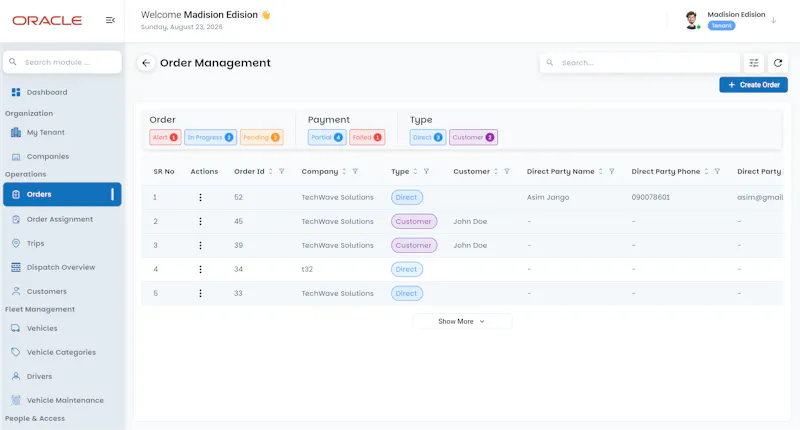This screenshot has width=800, height=430.
Task: Click the Customer tag in order 39 row
Action: [x=414, y=245]
